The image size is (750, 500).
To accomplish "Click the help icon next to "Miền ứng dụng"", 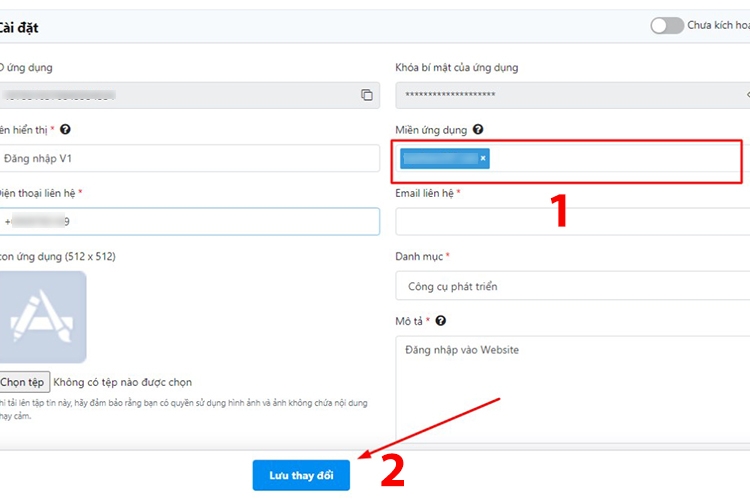I will tap(478, 130).
